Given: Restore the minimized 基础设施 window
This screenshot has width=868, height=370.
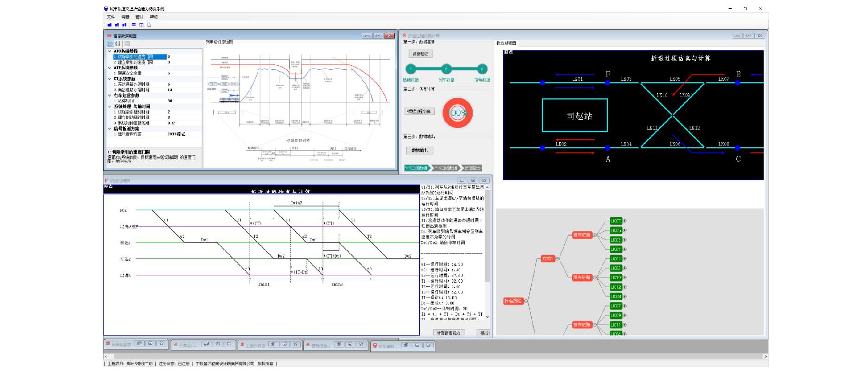Looking at the screenshot, I should point(339,344).
